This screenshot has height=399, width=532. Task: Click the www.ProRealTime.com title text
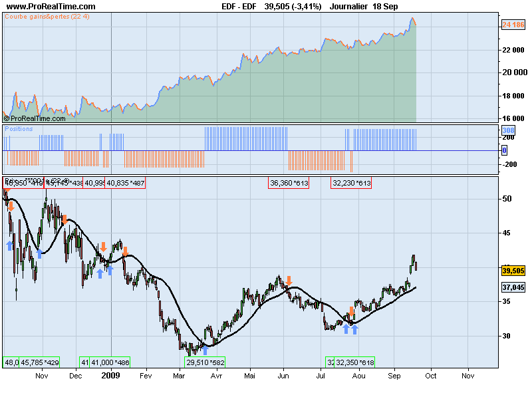point(51,7)
